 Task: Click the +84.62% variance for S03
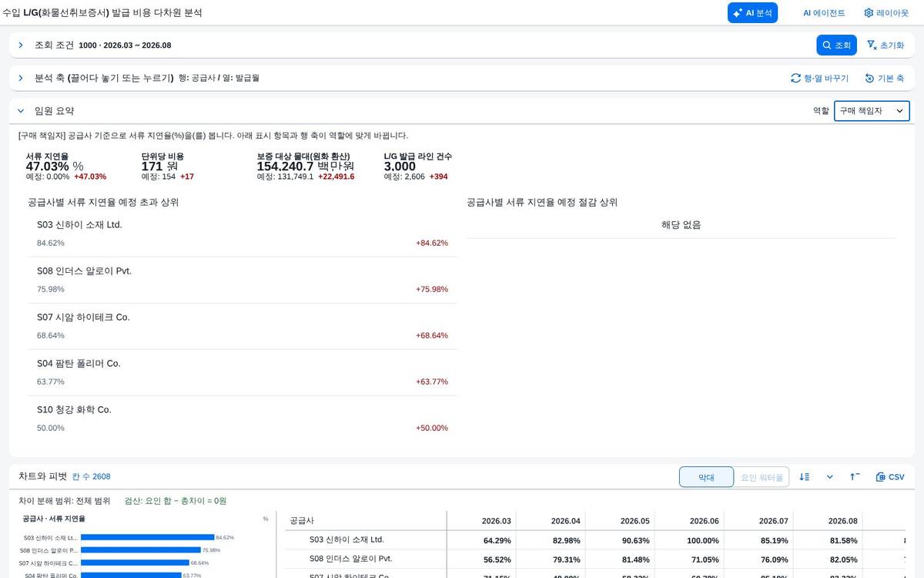click(432, 243)
